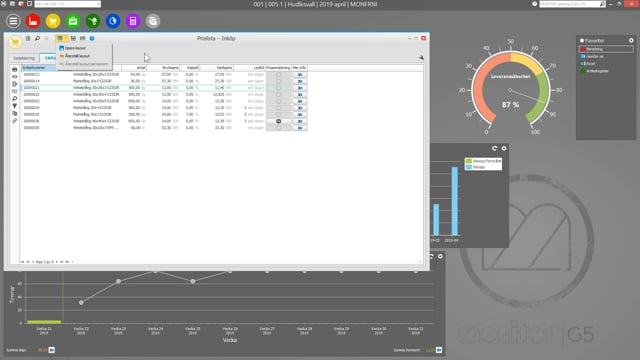This screenshot has height=360, width=640.
Task: Click the Rabatt column header
Action: click(190, 68)
